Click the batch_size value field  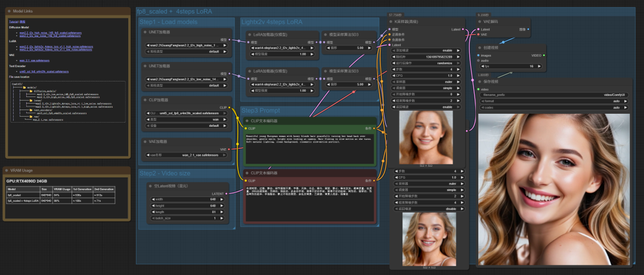point(187,218)
